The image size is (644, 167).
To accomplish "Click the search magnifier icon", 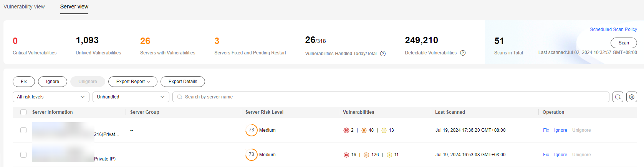I will click(180, 97).
